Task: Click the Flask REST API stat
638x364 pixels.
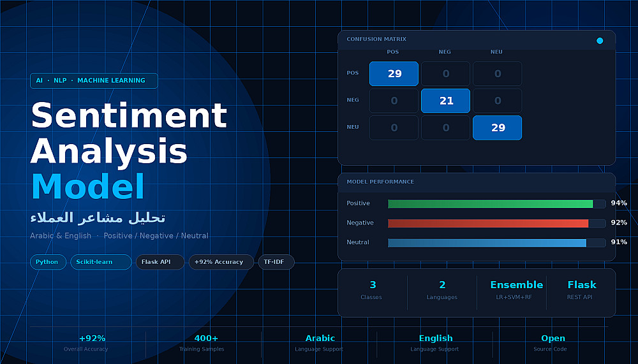Action: [x=581, y=290]
